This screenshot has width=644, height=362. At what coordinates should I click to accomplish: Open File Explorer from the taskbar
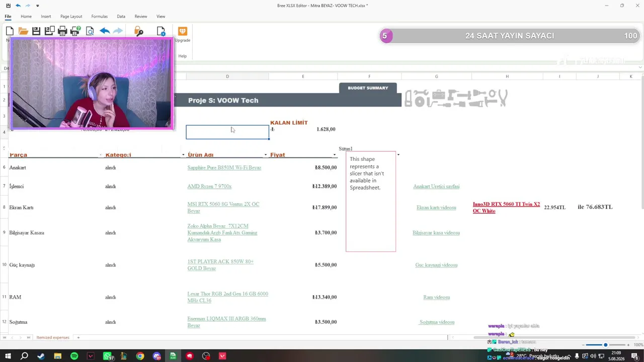point(57,356)
